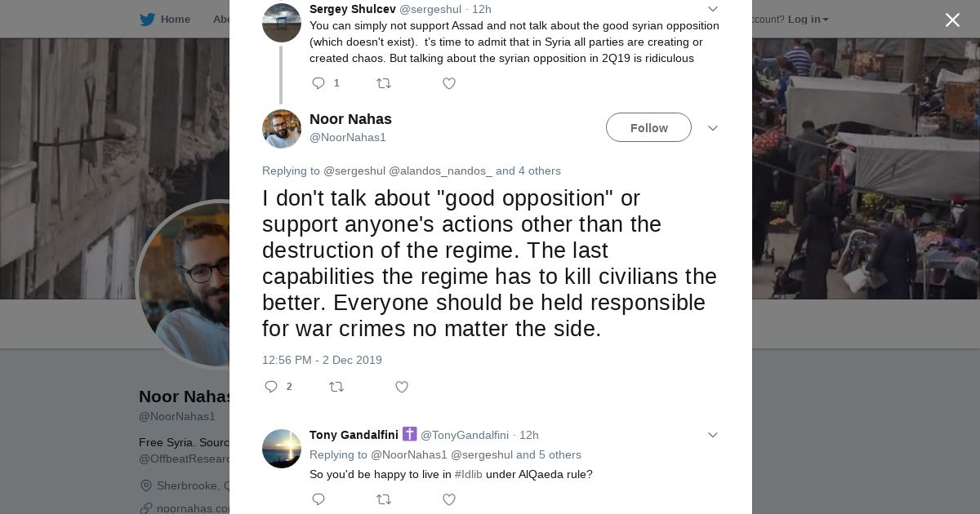Like Noor Nahas's main tweet
Viewport: 980px width, 514px height.
coord(401,387)
